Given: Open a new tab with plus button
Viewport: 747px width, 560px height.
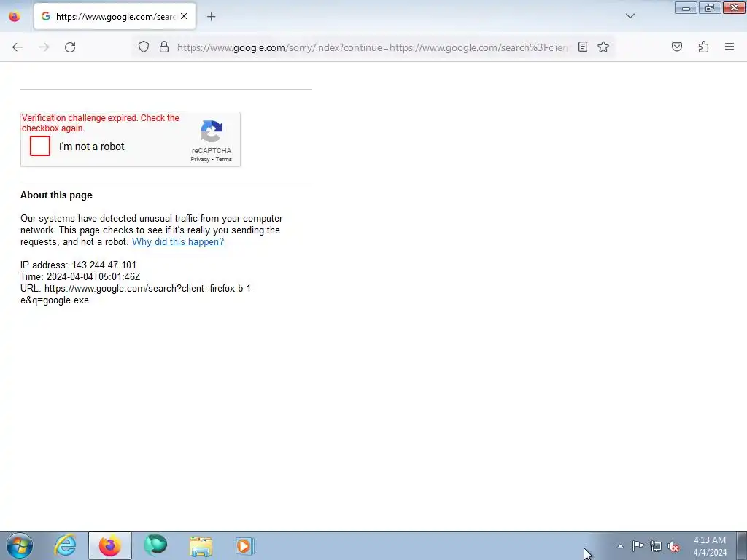Looking at the screenshot, I should (211, 16).
